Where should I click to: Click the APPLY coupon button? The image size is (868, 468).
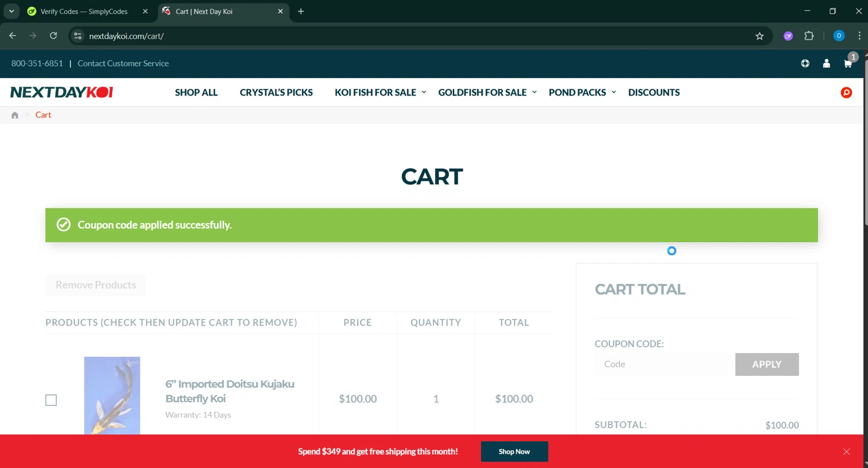click(x=767, y=364)
